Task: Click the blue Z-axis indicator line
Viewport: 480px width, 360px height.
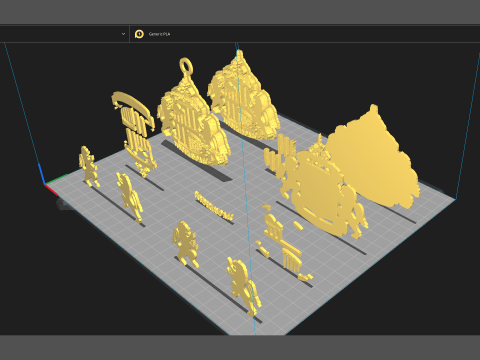Action: [x=41, y=174]
